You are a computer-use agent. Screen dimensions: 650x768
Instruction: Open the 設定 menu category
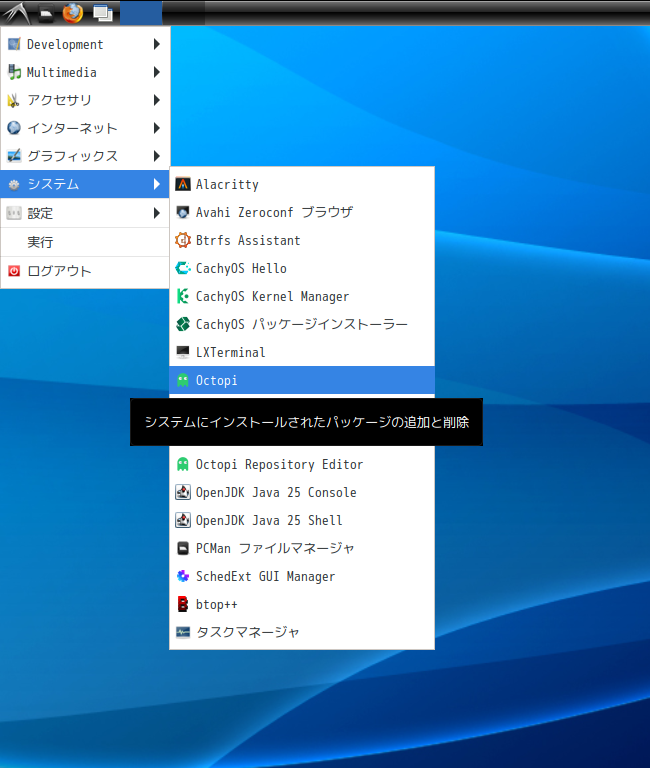tap(85, 213)
